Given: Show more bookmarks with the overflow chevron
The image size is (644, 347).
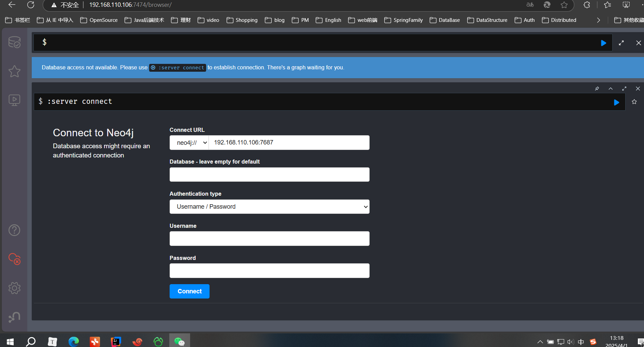Looking at the screenshot, I should (x=598, y=20).
